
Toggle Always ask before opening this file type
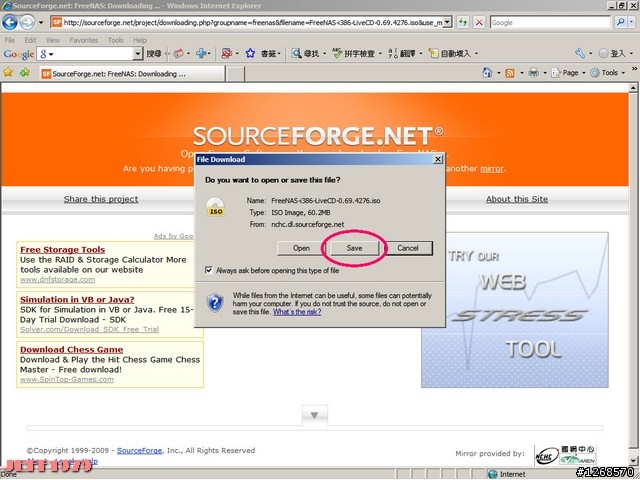[x=209, y=270]
